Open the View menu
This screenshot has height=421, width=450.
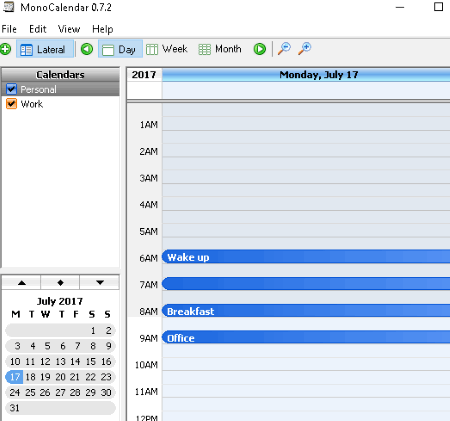(x=69, y=29)
